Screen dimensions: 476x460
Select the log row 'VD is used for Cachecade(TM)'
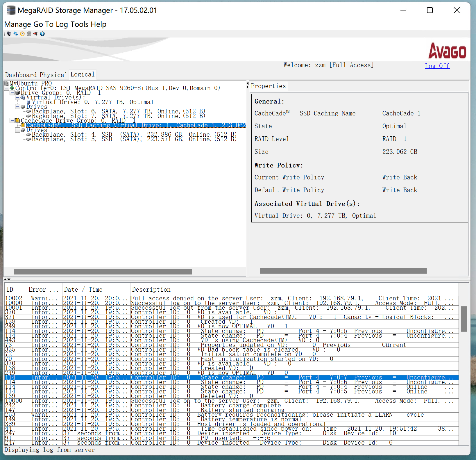coord(232,317)
